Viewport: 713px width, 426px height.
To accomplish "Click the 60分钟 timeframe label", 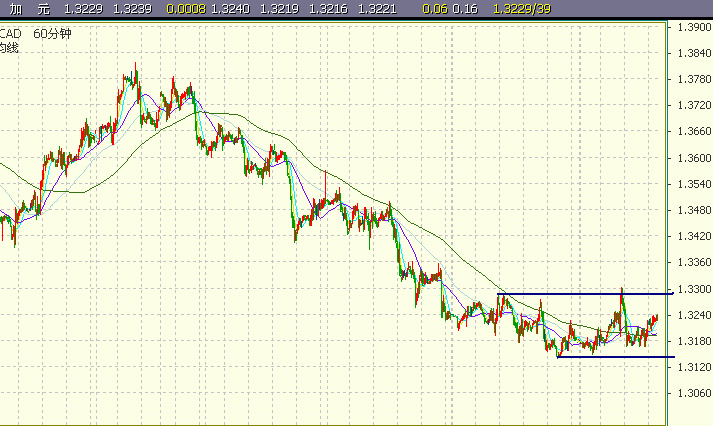I will click(52, 34).
